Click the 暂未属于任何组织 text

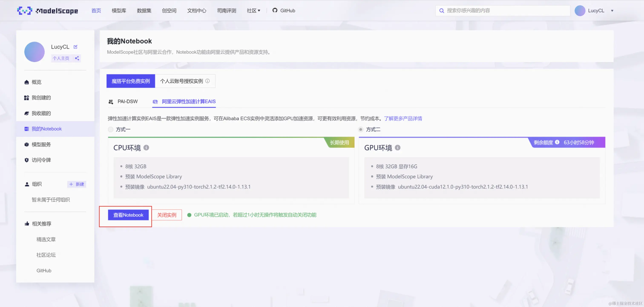pyautogui.click(x=51, y=200)
